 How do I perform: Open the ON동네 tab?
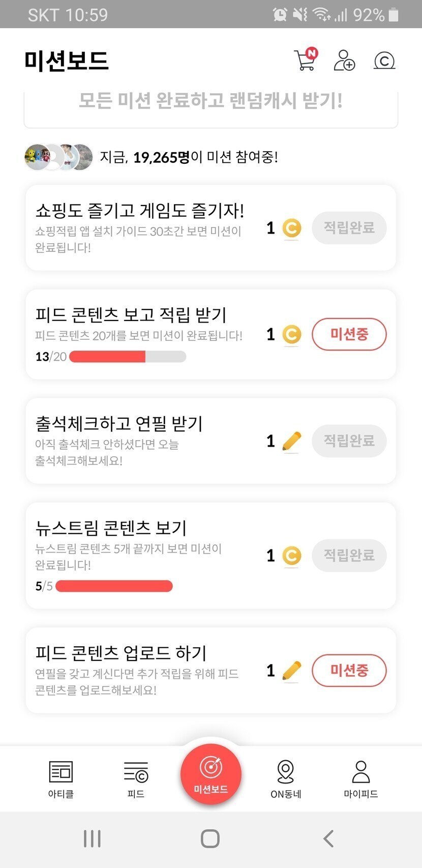point(286,778)
